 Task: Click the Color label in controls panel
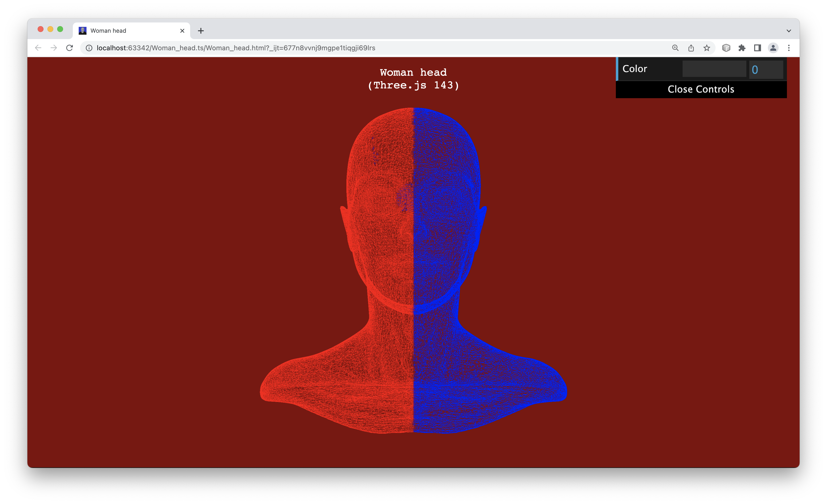click(x=635, y=69)
